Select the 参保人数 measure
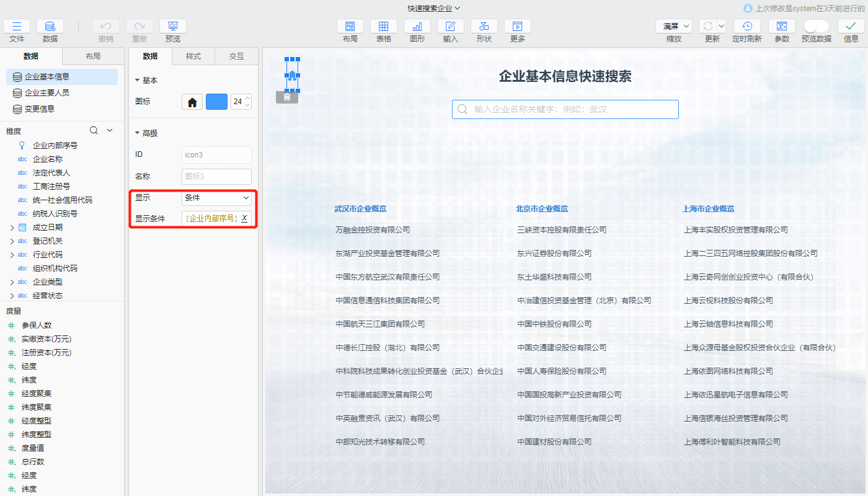This screenshot has height=496, width=868. [x=37, y=325]
